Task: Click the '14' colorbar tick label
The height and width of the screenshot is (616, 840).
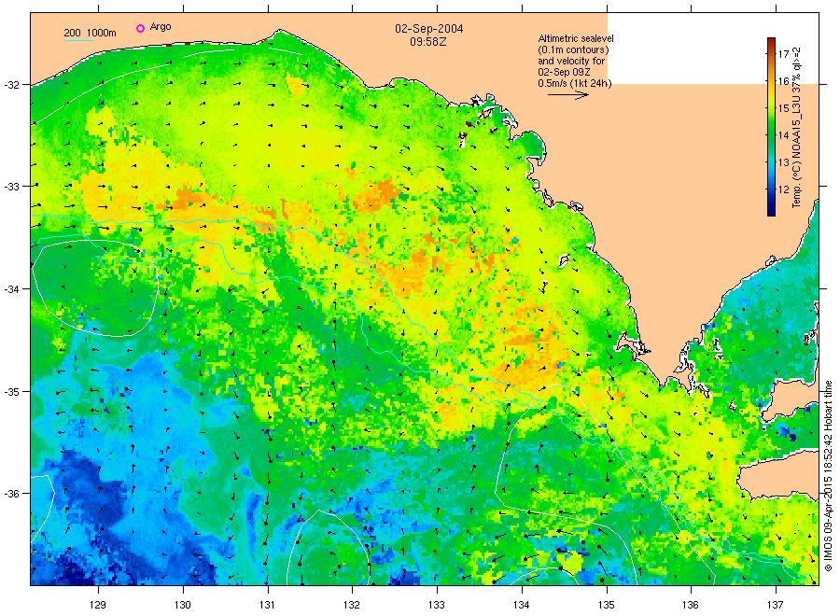Action: point(783,135)
